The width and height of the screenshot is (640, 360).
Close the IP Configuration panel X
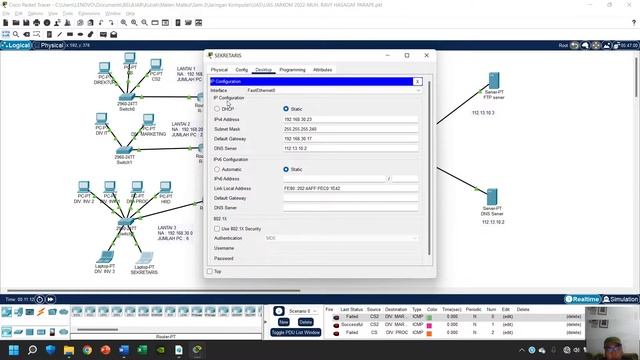tap(417, 82)
